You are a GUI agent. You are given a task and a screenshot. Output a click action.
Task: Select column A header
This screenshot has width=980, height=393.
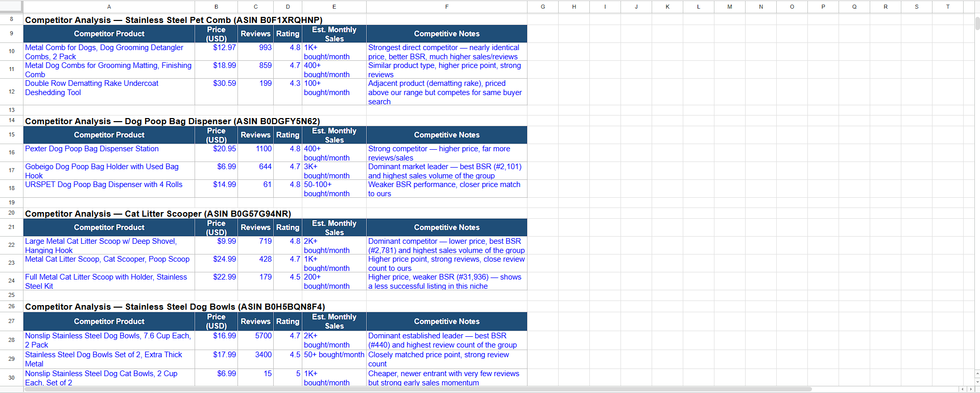coord(109,7)
